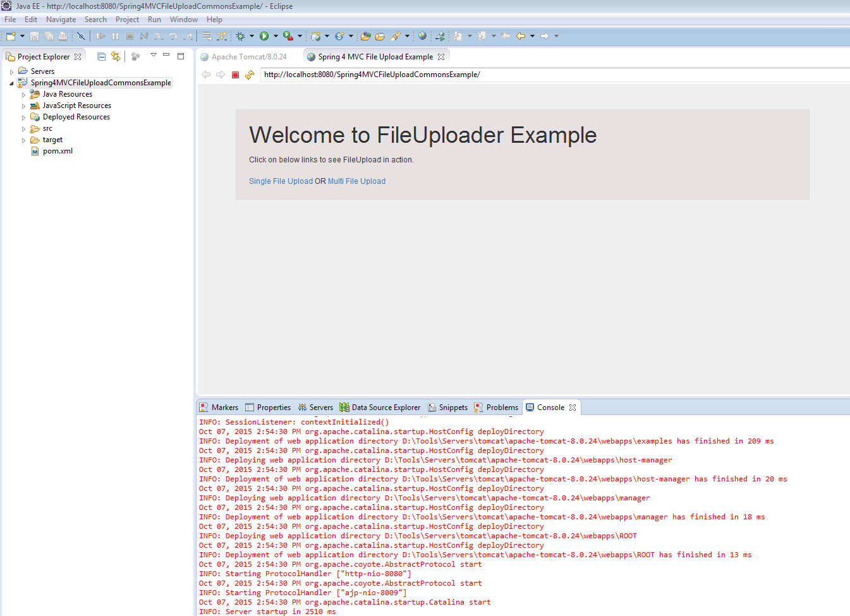
Task: Open the File menu
Action: pyautogui.click(x=10, y=20)
